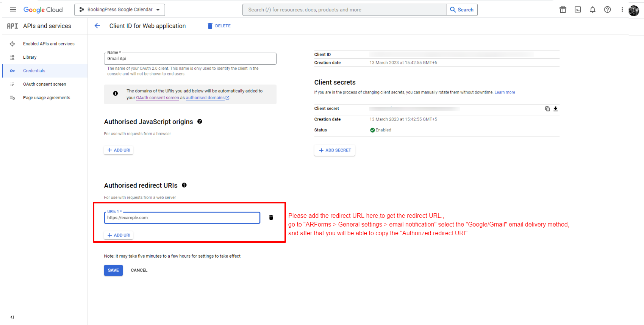The width and height of the screenshot is (644, 325).
Task: Delete the URIs 1 redirect entry
Action: pyautogui.click(x=271, y=217)
